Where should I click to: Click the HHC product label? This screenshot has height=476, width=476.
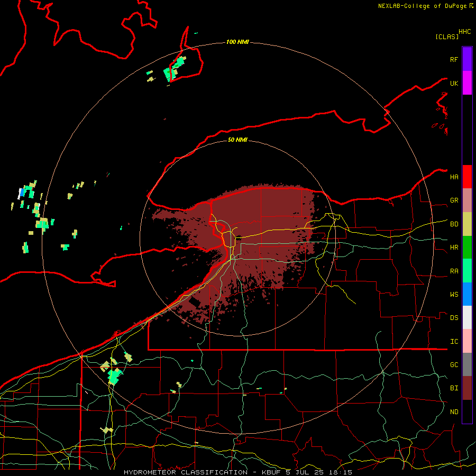tap(464, 32)
